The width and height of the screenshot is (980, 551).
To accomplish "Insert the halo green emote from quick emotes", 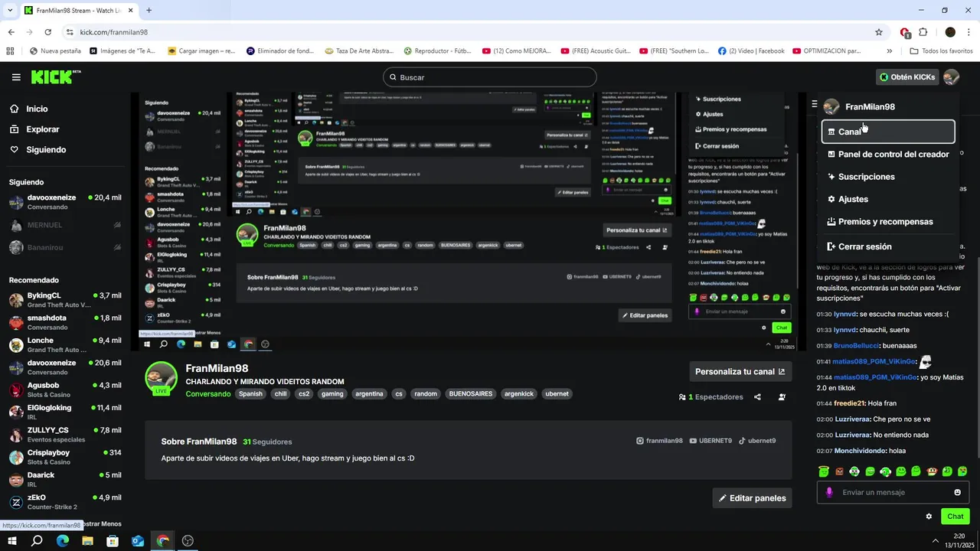I will (x=824, y=471).
